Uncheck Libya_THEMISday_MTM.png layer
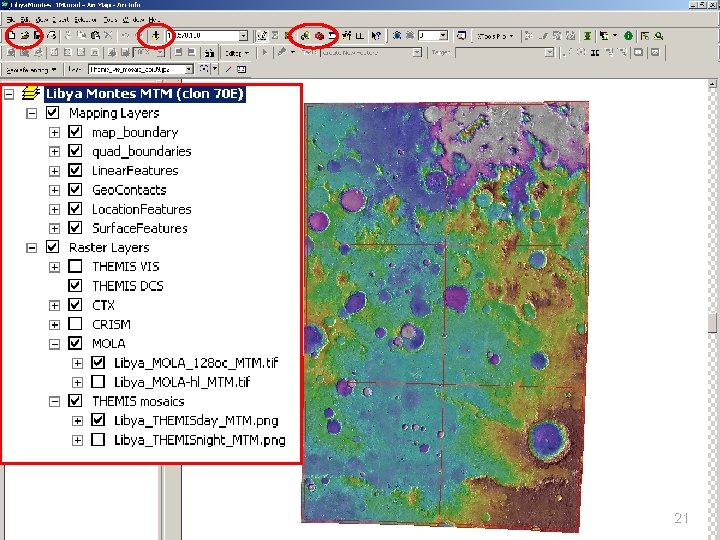The image size is (720, 540). (x=98, y=420)
